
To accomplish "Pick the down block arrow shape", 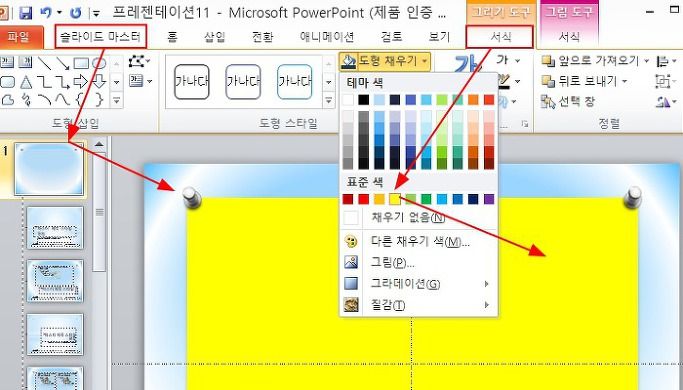I will click(x=99, y=81).
